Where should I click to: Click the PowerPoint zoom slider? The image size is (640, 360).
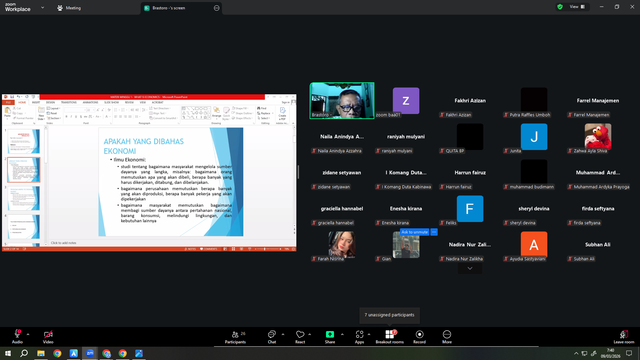[267, 249]
